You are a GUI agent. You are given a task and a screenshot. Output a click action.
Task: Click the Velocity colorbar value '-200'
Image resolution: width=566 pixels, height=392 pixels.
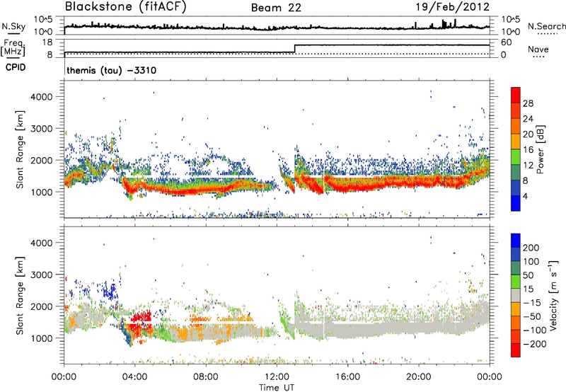[534, 344]
